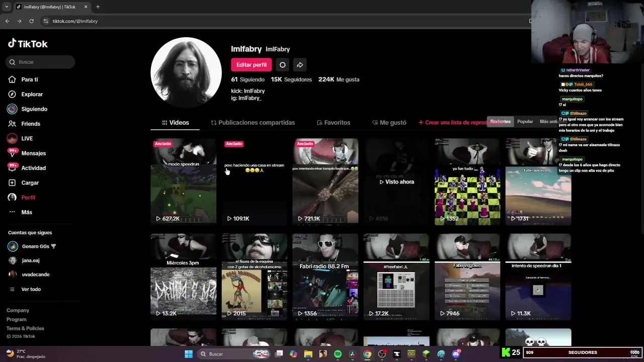Open the browser tab search dropdown
The width and height of the screenshot is (644, 362).
click(6, 7)
